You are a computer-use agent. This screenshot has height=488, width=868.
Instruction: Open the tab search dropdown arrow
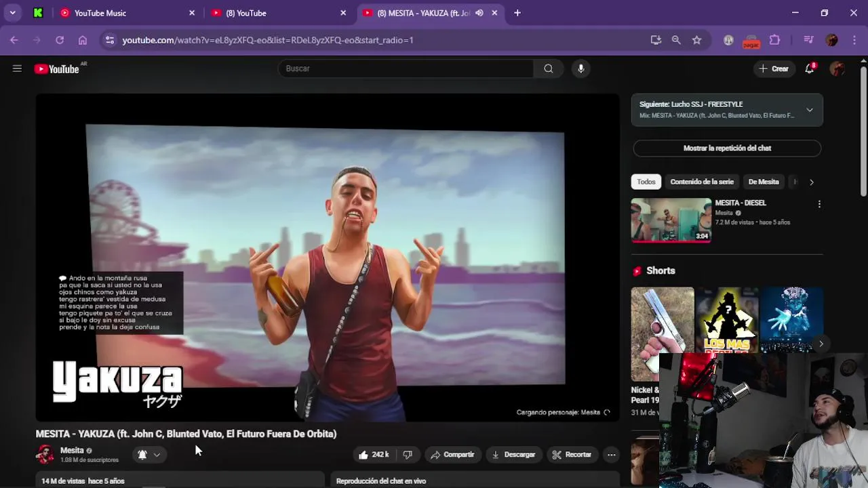point(12,13)
